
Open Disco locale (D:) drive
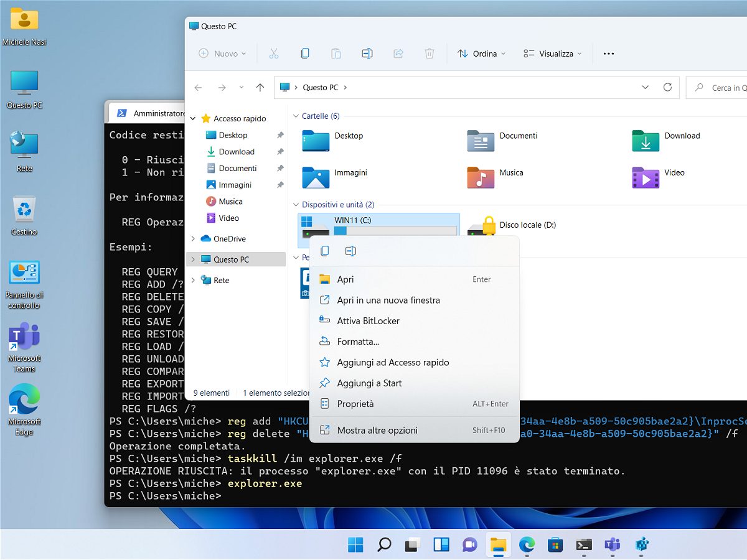(527, 225)
